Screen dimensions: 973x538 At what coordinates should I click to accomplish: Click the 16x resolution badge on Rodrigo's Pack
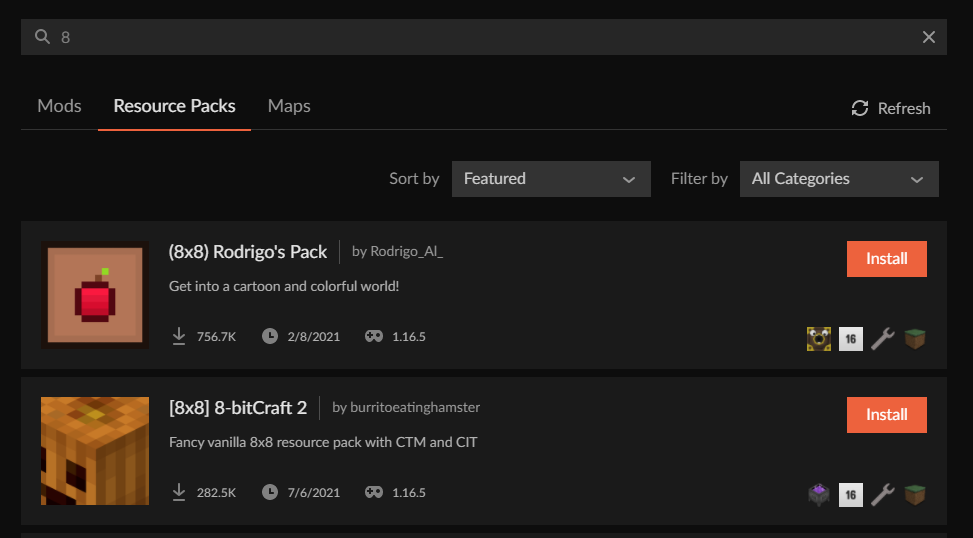click(851, 339)
